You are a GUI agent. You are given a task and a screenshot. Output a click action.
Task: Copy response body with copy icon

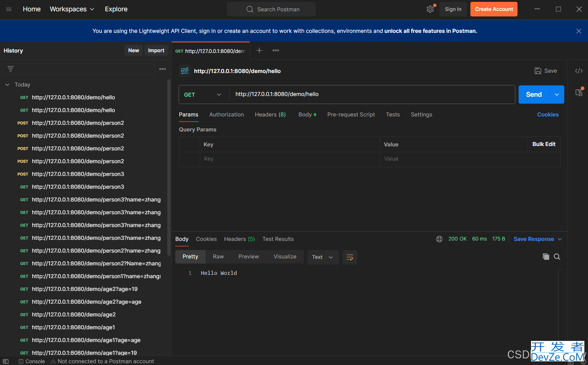click(546, 257)
